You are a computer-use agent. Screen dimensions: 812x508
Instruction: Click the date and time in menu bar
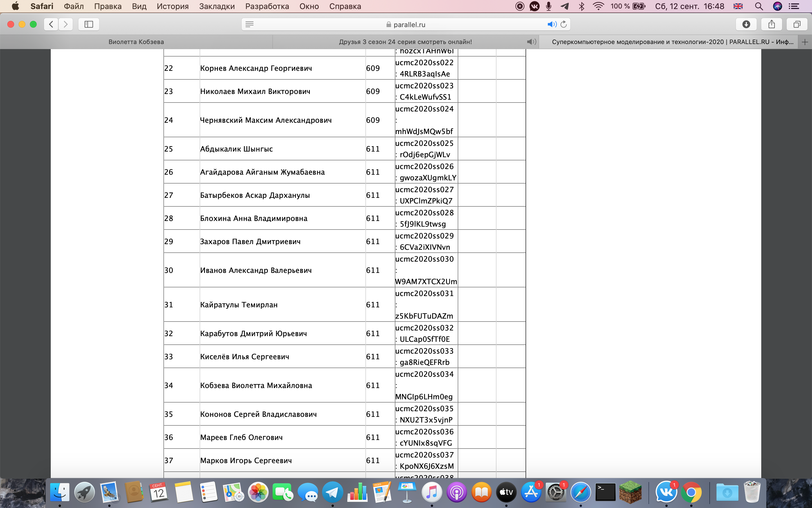tap(689, 6)
